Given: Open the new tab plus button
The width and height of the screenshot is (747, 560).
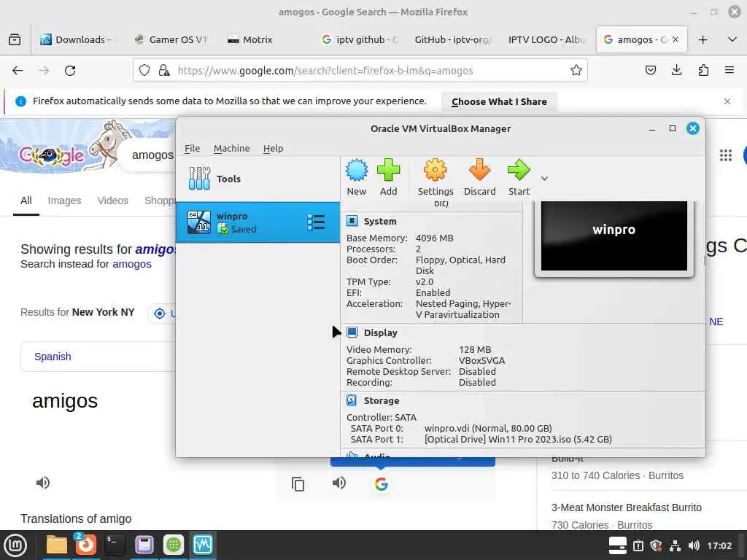Looking at the screenshot, I should coord(703,39).
